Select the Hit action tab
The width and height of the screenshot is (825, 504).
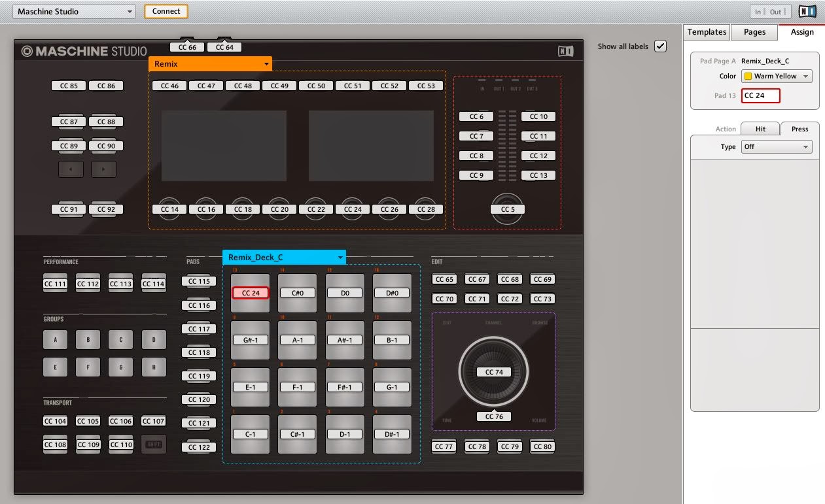point(760,129)
